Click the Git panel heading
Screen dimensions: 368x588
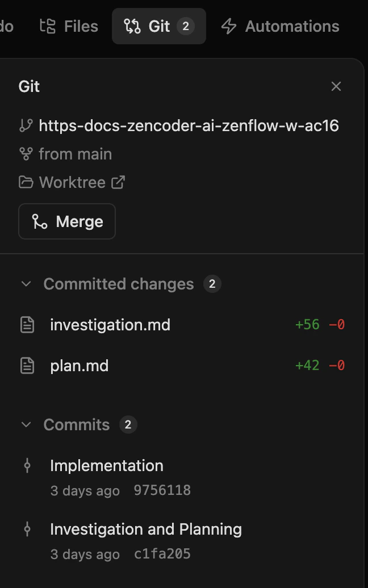[x=29, y=87]
